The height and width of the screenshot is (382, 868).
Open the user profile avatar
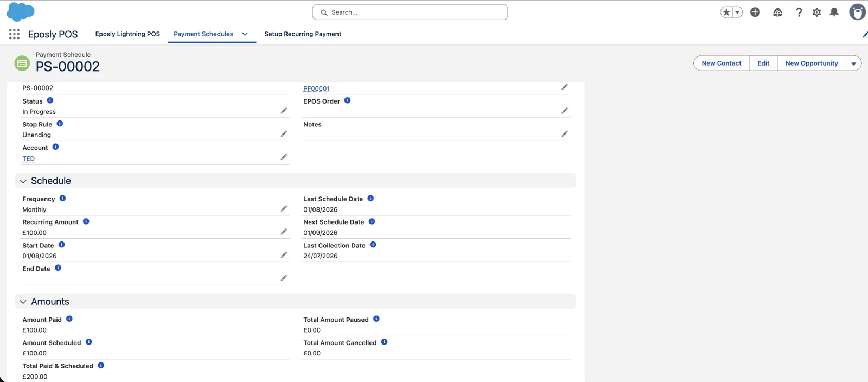pos(857,12)
